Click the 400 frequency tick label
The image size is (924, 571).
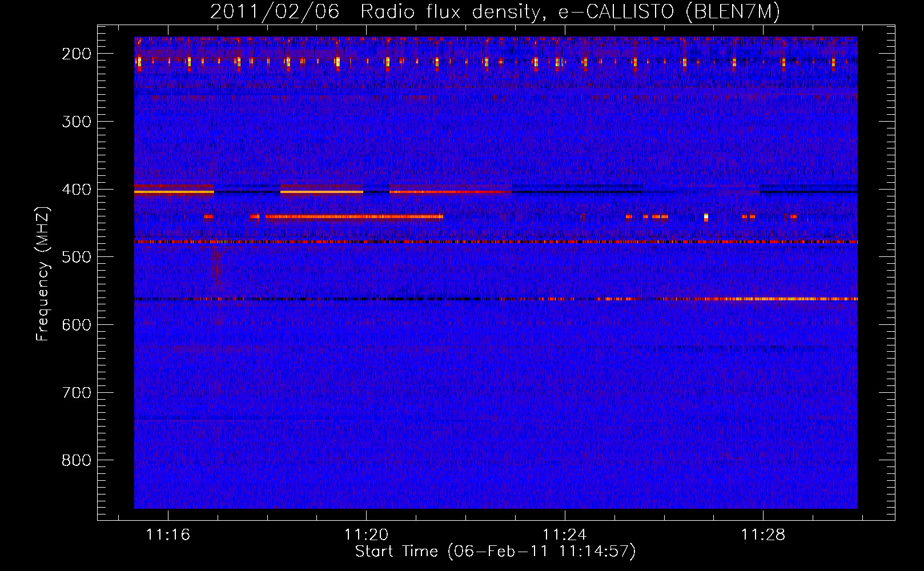coord(77,190)
